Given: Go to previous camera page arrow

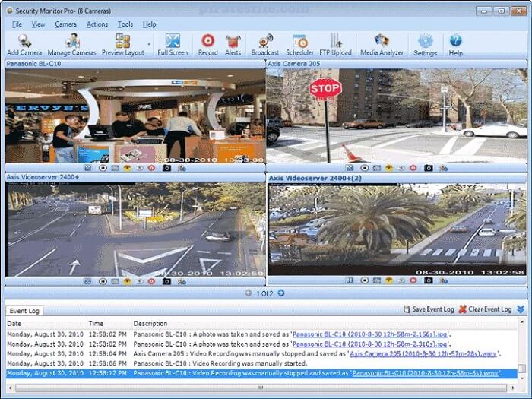Looking at the screenshot, I should coord(249,293).
